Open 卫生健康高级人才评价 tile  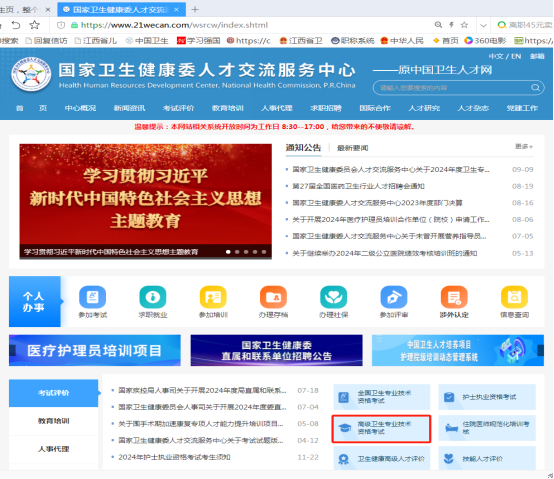pyautogui.click(x=382, y=458)
